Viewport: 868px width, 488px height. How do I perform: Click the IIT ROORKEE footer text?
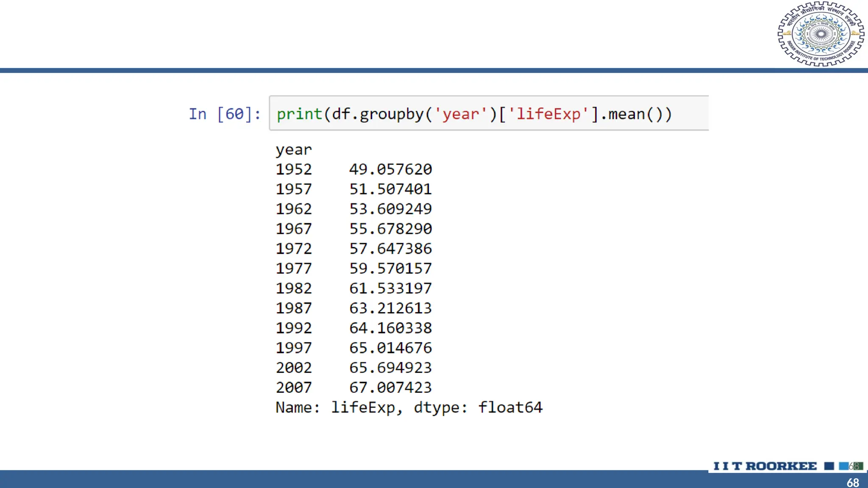(x=765, y=466)
